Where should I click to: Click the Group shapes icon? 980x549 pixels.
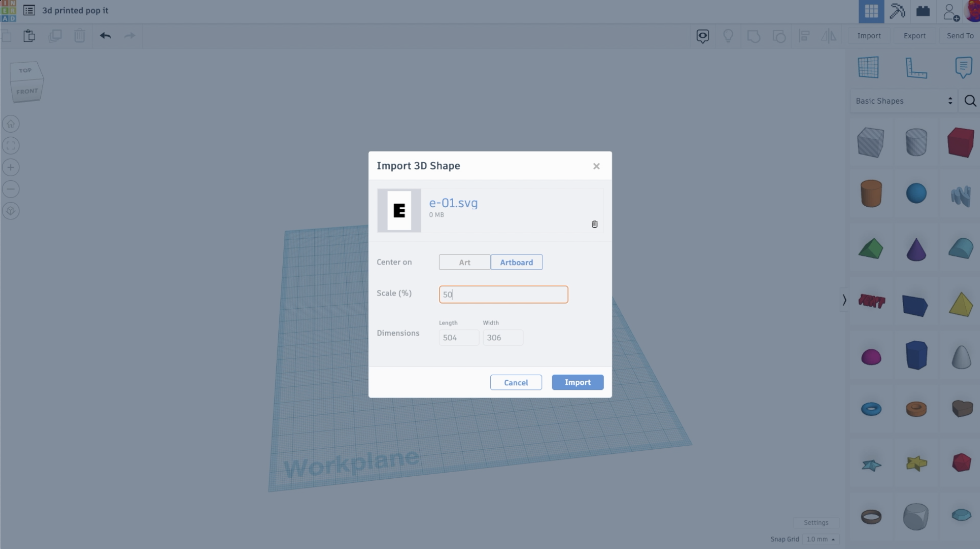pyautogui.click(x=754, y=36)
